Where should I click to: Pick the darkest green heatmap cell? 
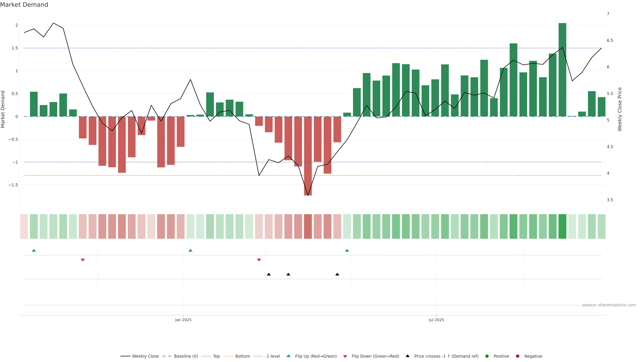point(562,226)
